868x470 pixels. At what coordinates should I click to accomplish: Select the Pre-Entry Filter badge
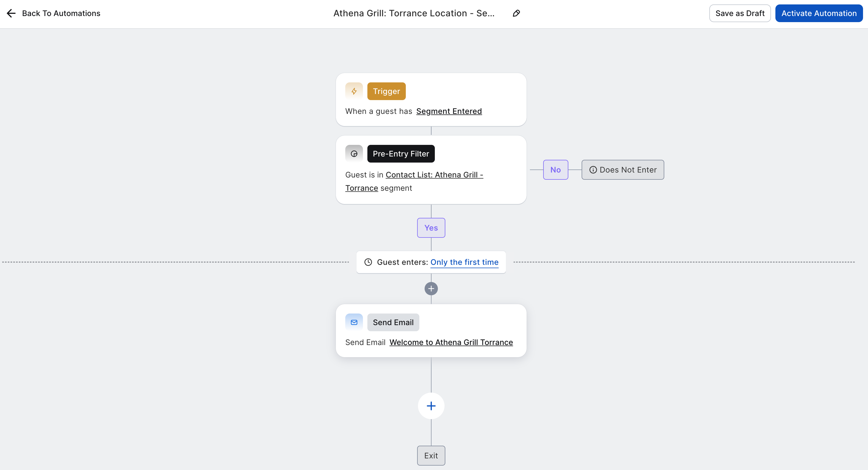point(401,154)
